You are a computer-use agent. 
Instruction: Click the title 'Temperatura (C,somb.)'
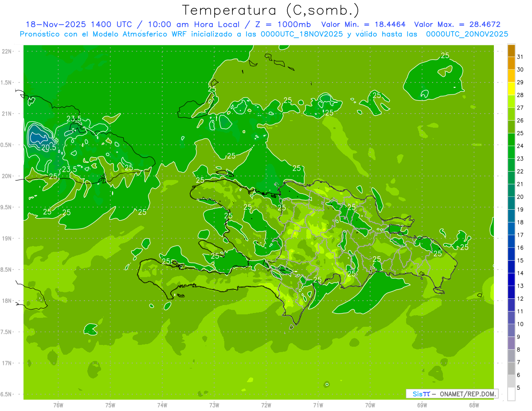coord(270,10)
